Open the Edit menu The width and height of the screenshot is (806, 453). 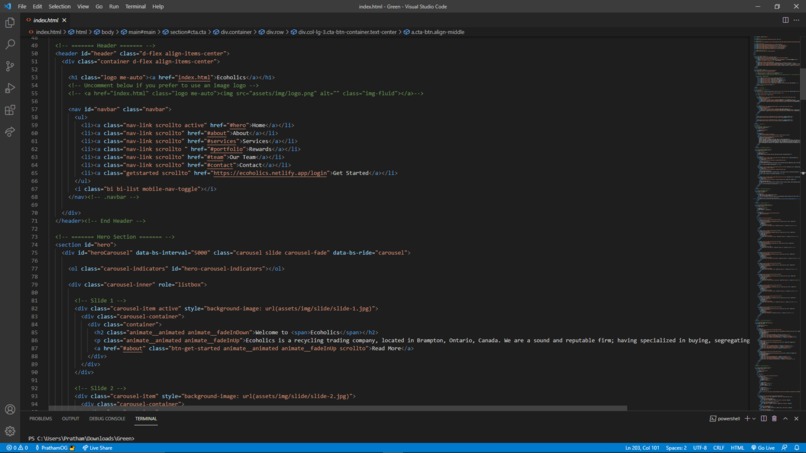pyautogui.click(x=37, y=7)
